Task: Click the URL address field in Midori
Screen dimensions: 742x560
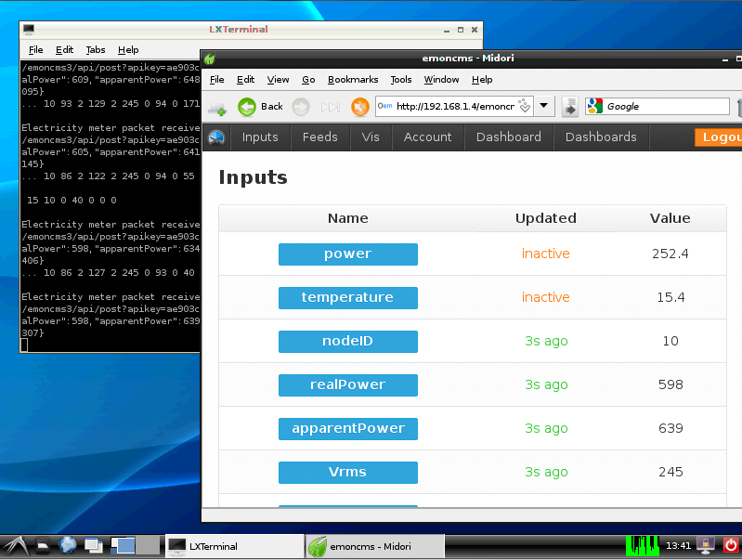Action: pyautogui.click(x=455, y=106)
